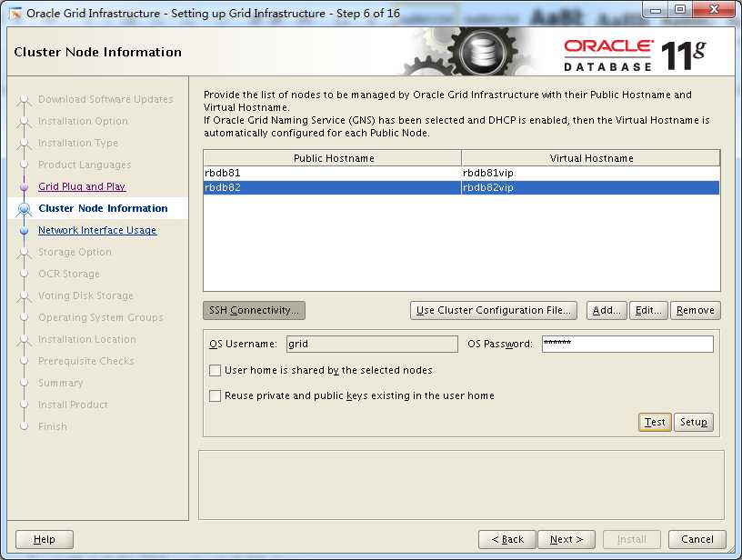
Task: Focus the OS Password field
Action: tap(627, 344)
